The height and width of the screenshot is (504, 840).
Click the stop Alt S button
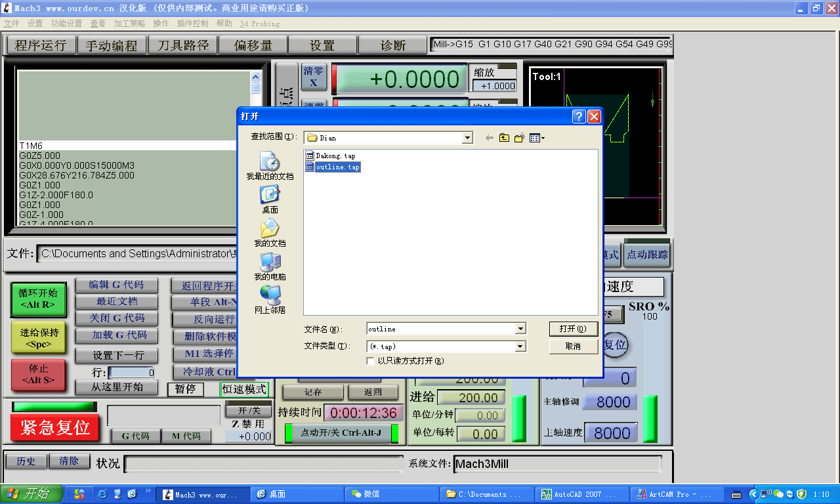38,375
